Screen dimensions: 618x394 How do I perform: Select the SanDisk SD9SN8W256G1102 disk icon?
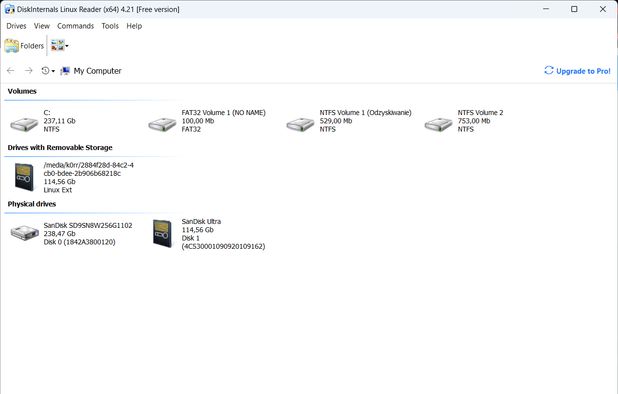coord(24,232)
